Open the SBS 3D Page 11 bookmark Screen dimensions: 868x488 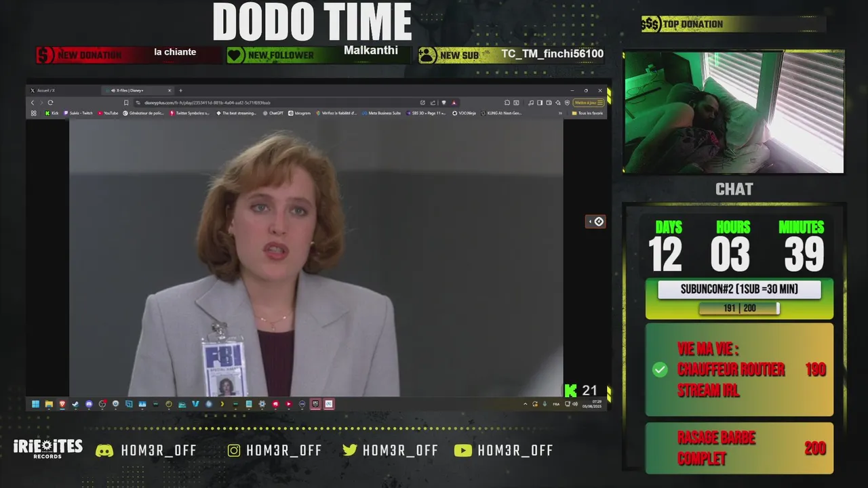[x=426, y=113]
